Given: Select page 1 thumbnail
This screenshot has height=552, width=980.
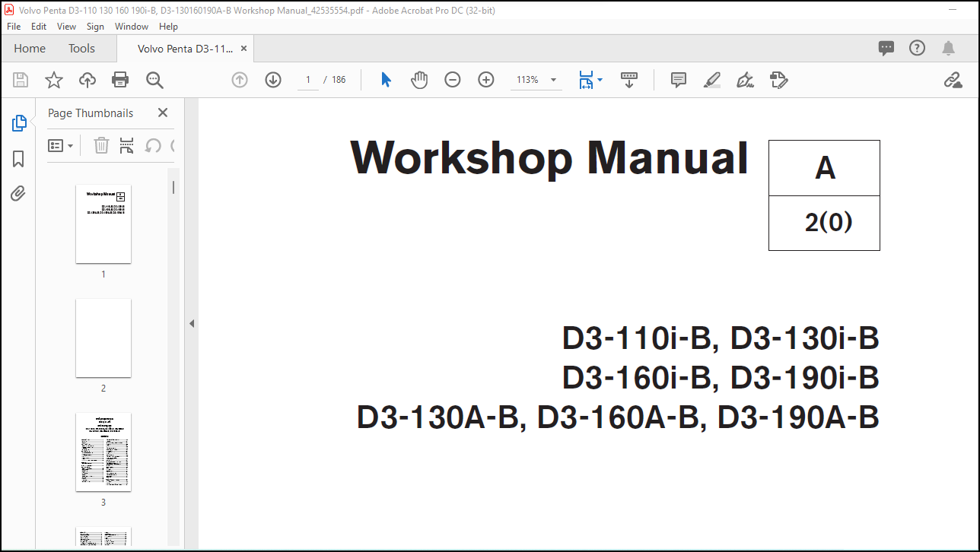Looking at the screenshot, I should click(x=103, y=224).
